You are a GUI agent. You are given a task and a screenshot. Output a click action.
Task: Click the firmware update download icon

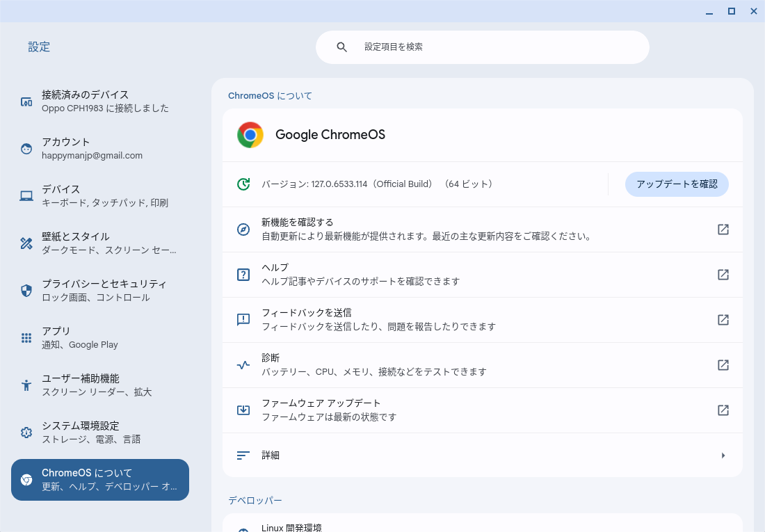[243, 410]
